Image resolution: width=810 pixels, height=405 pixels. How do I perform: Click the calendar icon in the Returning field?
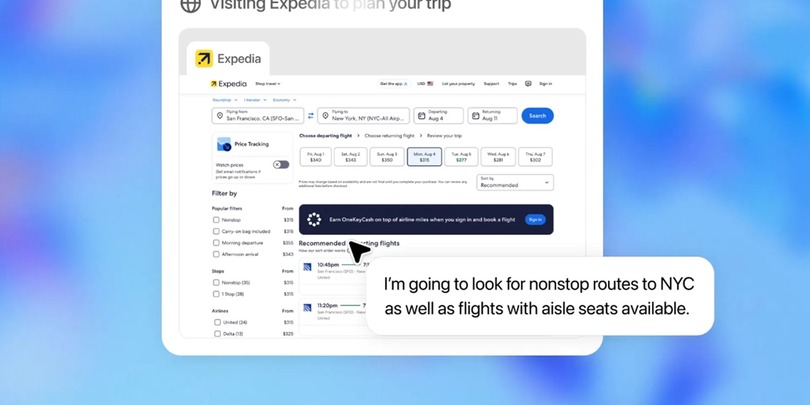click(475, 116)
